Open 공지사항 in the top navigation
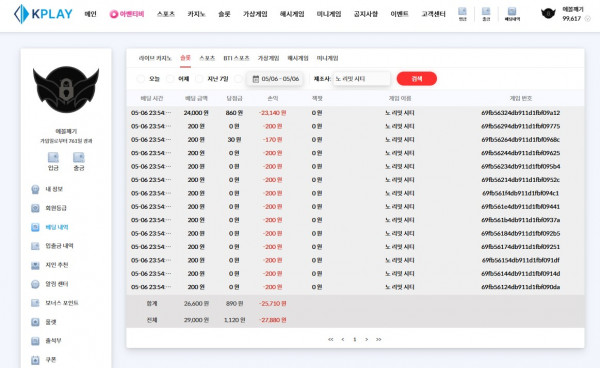 [x=365, y=14]
